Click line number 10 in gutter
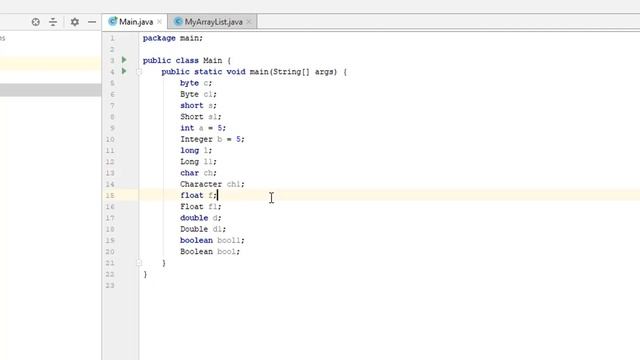 click(x=110, y=139)
